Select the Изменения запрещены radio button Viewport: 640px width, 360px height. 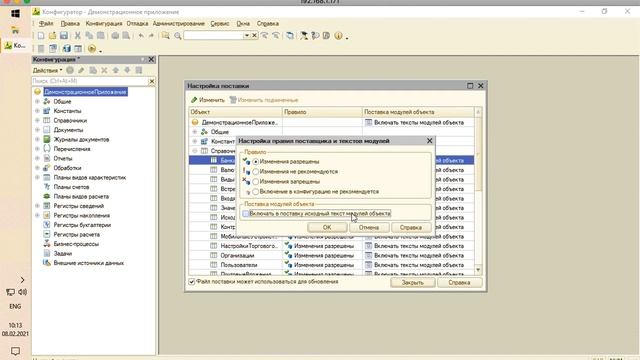click(256, 182)
